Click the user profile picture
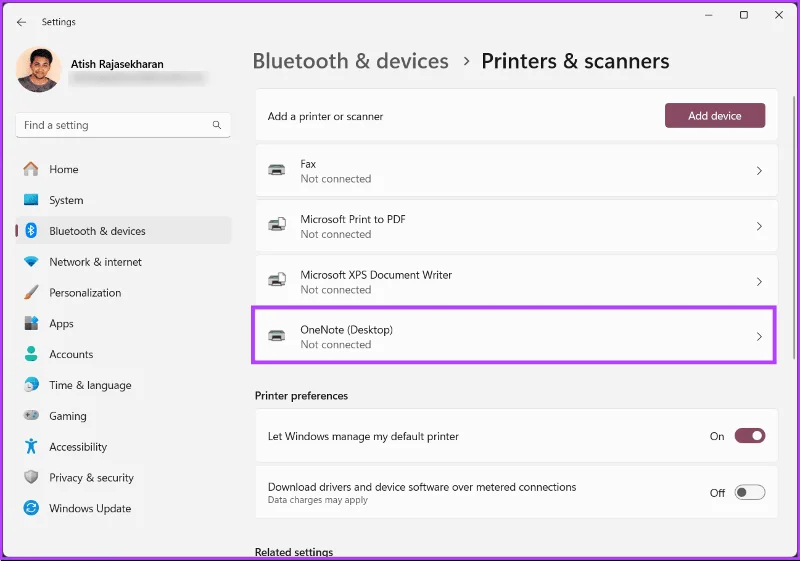The width and height of the screenshot is (800, 561). (x=39, y=70)
